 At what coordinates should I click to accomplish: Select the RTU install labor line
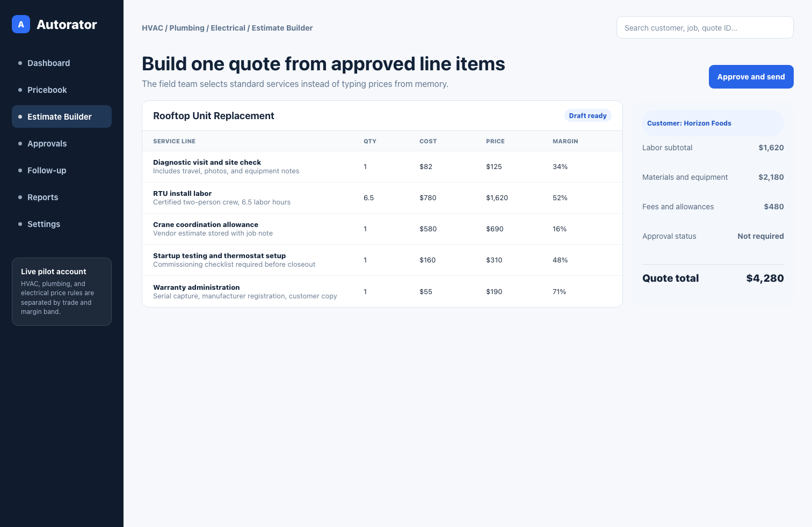coord(382,197)
